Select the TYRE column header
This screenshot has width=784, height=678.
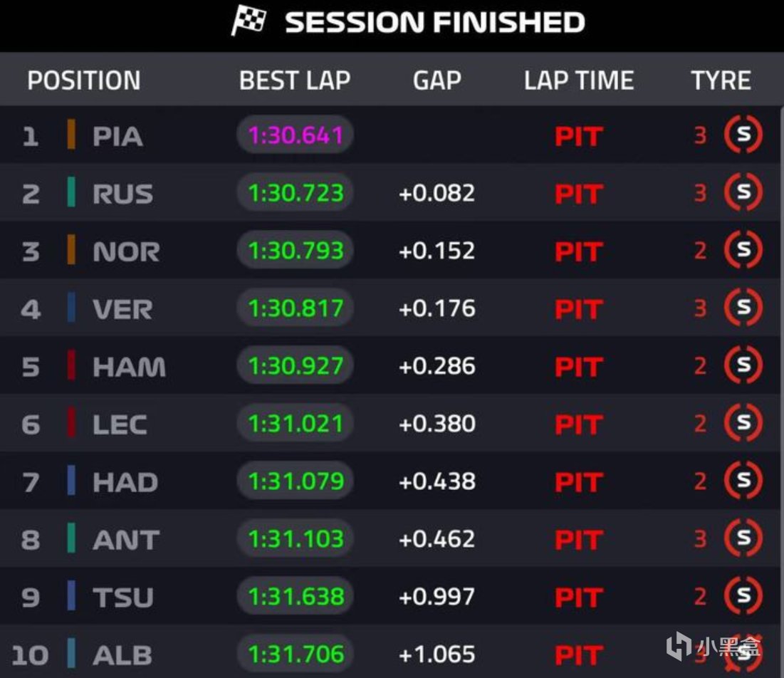721,80
